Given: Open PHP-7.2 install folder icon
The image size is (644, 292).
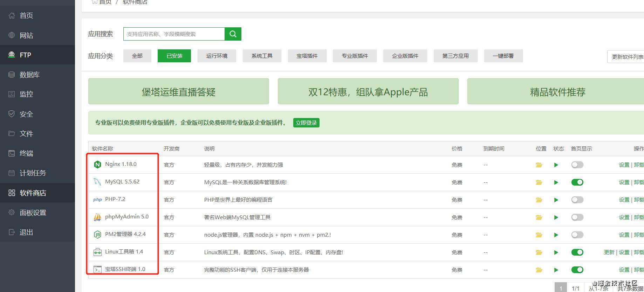Looking at the screenshot, I should click(x=539, y=200).
